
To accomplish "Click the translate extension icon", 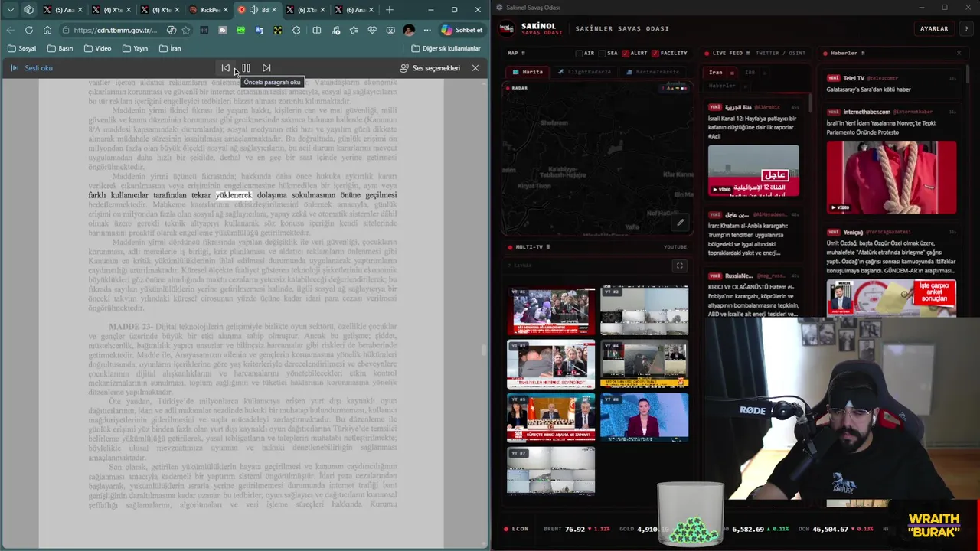I will click(x=260, y=30).
